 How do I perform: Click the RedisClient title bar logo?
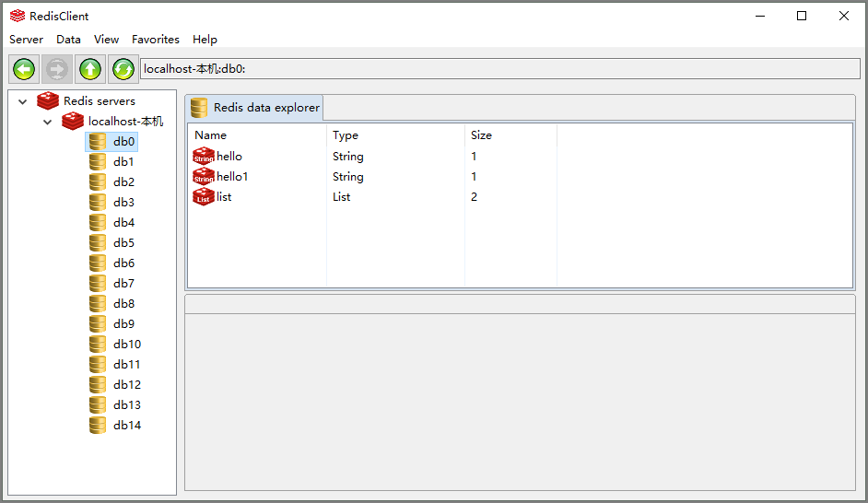[18, 16]
